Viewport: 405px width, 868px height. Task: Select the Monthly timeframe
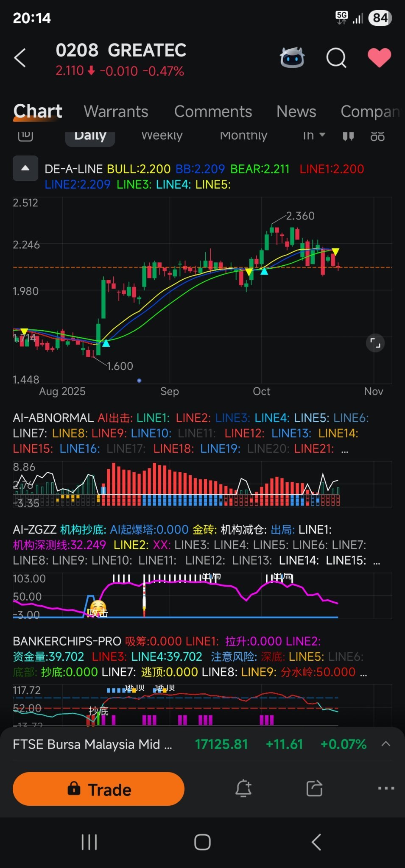pyautogui.click(x=243, y=136)
